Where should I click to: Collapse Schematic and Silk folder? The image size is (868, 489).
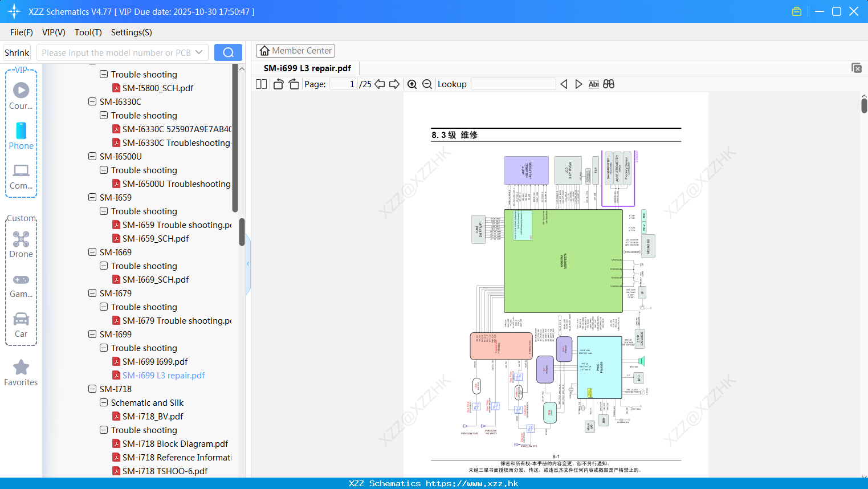[x=104, y=402]
